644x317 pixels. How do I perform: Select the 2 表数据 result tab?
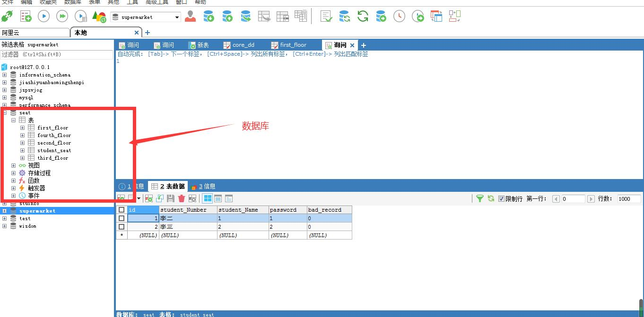coord(168,186)
